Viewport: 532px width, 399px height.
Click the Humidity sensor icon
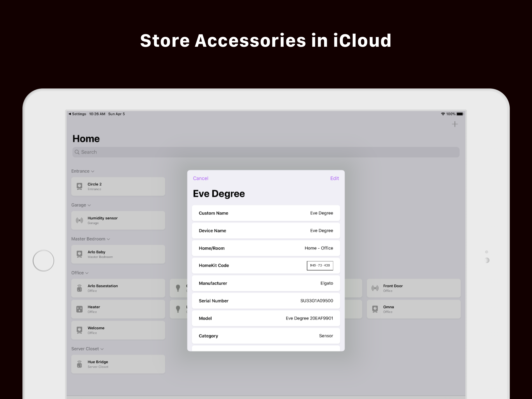click(x=79, y=220)
